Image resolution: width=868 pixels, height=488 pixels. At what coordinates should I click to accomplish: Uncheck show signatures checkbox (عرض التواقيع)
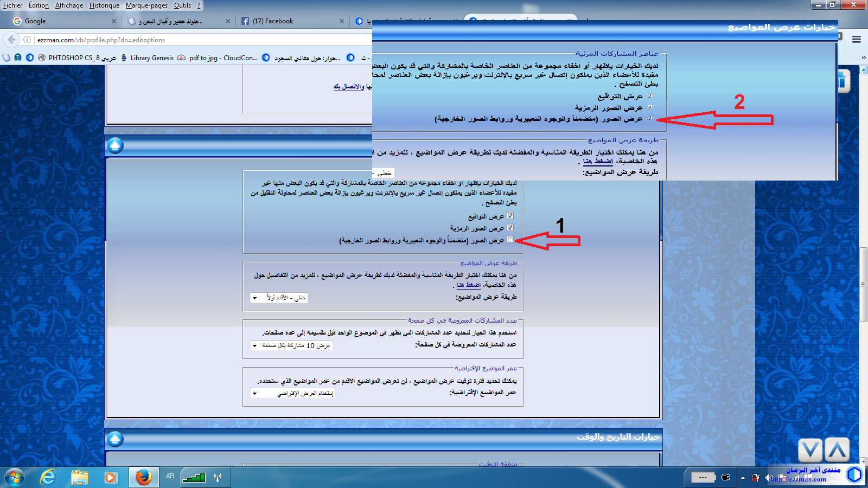[510, 216]
